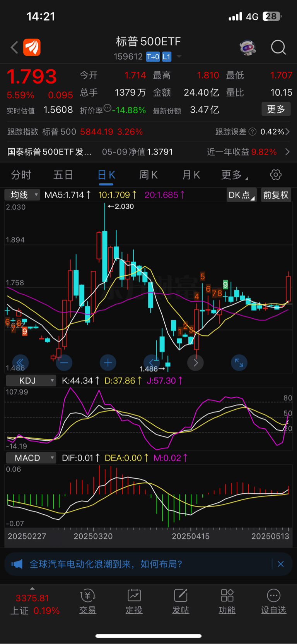Expand chart to fullscreen landscape

239,362
